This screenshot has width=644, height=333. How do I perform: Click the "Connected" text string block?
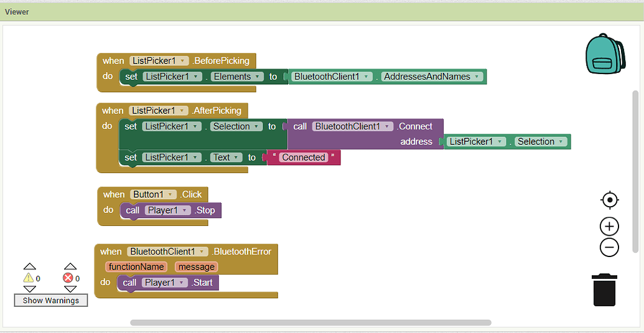point(303,157)
